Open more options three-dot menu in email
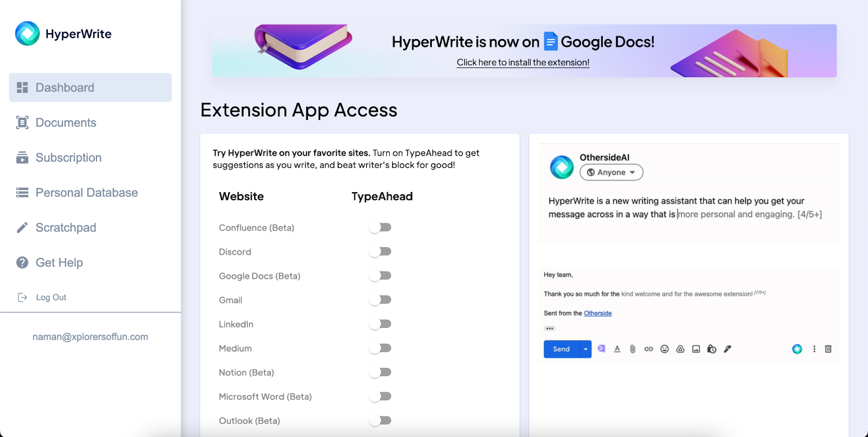The image size is (868, 437). tap(814, 349)
